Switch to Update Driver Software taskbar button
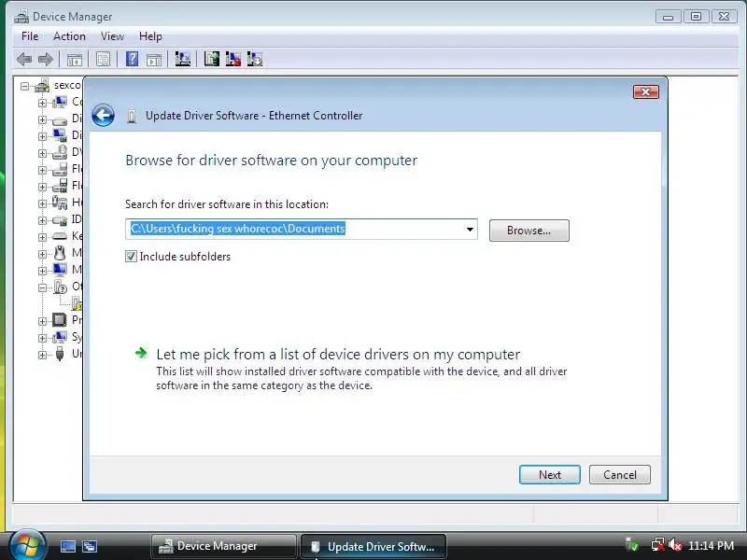The image size is (747, 560). (373, 546)
